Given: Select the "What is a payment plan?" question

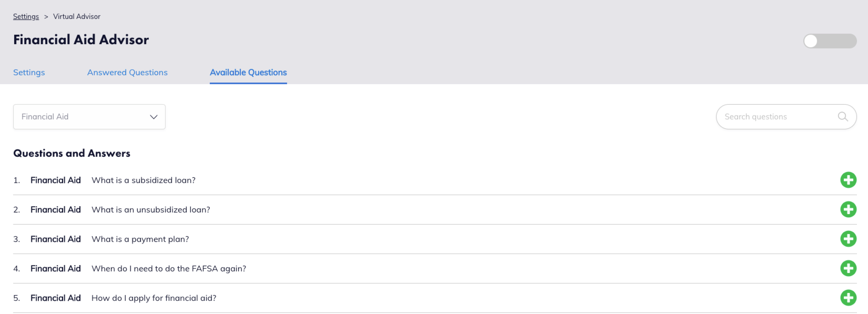Looking at the screenshot, I should coord(140,239).
